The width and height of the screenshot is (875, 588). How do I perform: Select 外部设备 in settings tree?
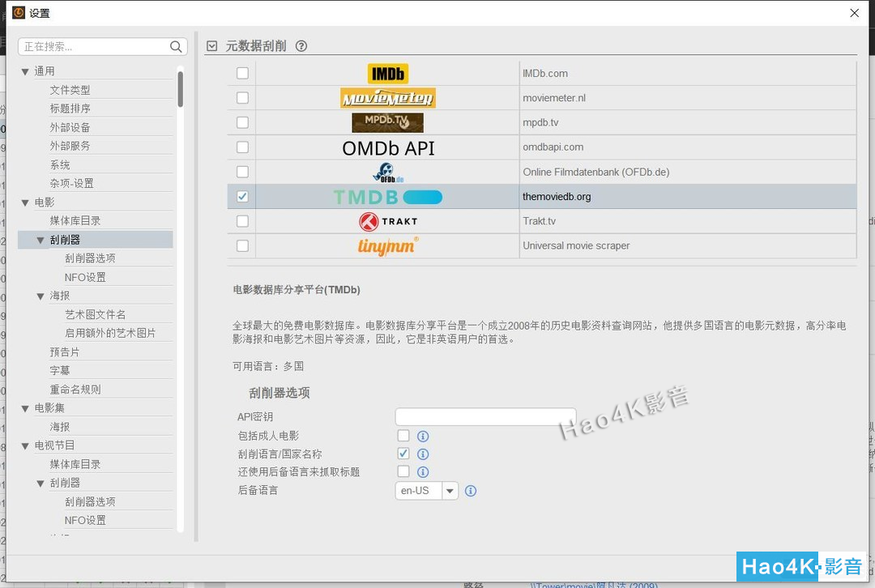pyautogui.click(x=70, y=127)
